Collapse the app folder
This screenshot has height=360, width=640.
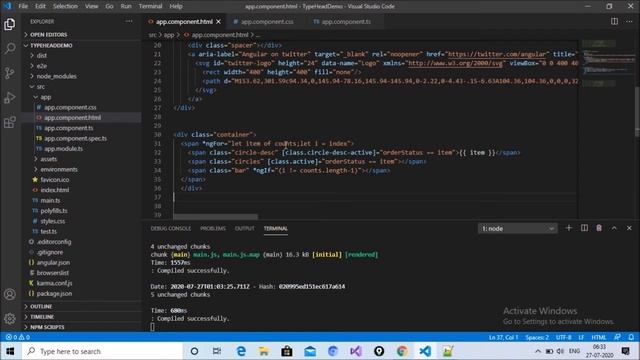[x=82, y=97]
